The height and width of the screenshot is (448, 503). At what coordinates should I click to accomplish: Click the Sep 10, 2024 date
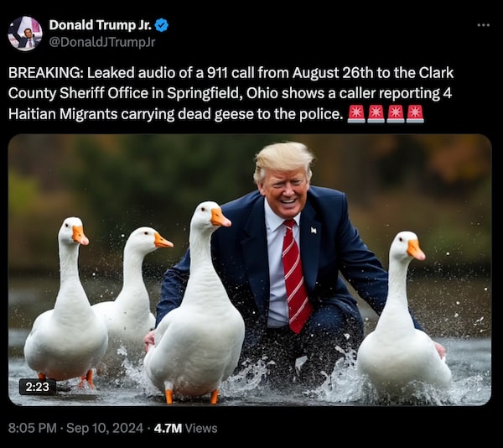point(105,428)
